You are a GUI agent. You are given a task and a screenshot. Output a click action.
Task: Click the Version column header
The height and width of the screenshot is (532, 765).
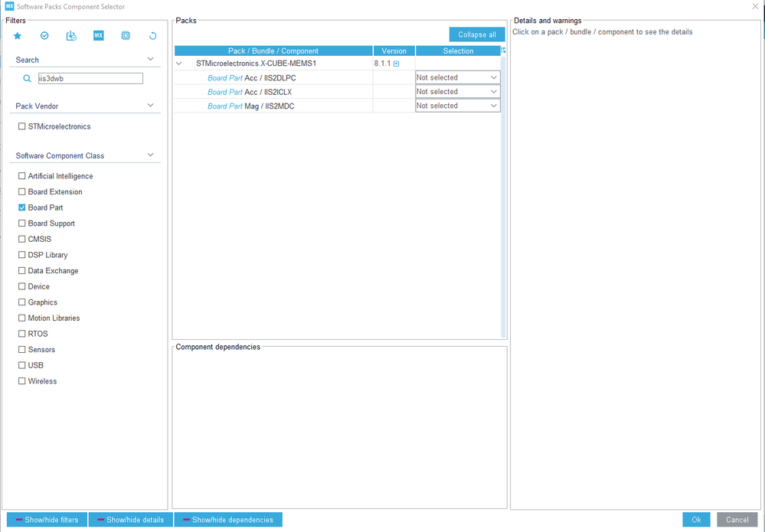tap(394, 51)
